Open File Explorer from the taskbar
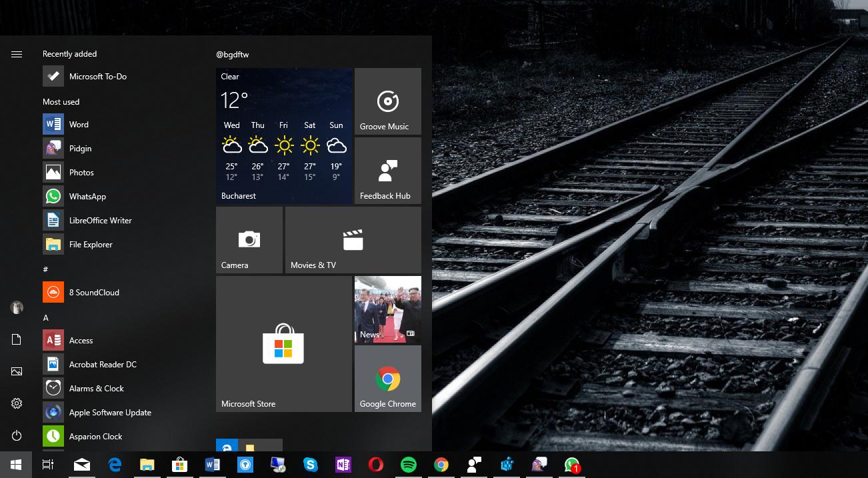 [147, 465]
